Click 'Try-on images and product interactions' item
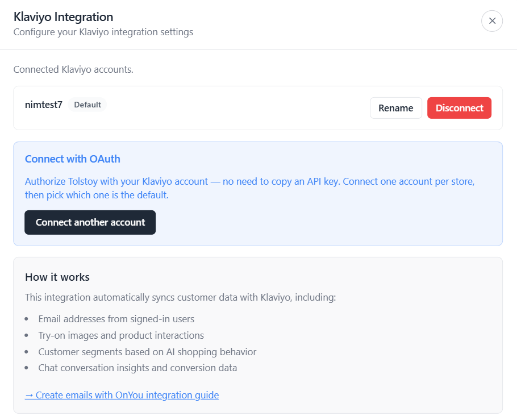This screenshot has width=517, height=420. coord(121,335)
